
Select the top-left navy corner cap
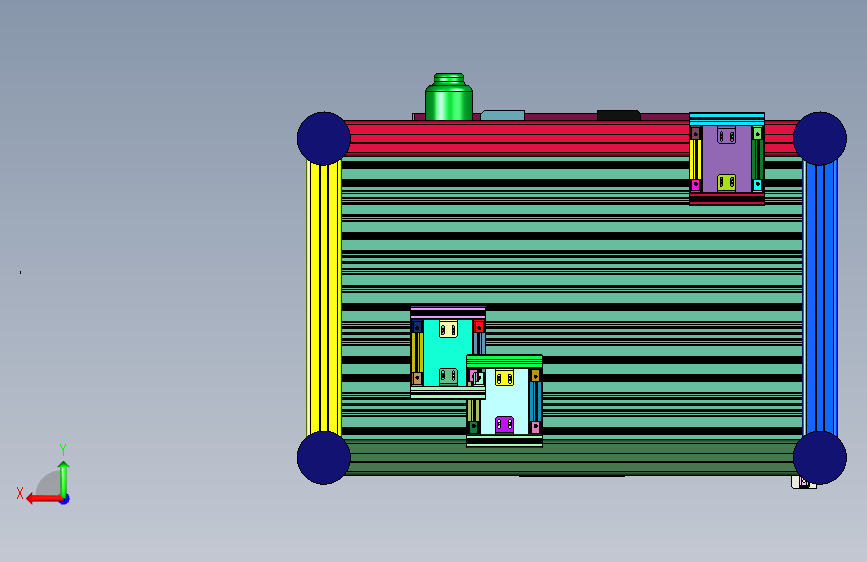[x=323, y=138]
